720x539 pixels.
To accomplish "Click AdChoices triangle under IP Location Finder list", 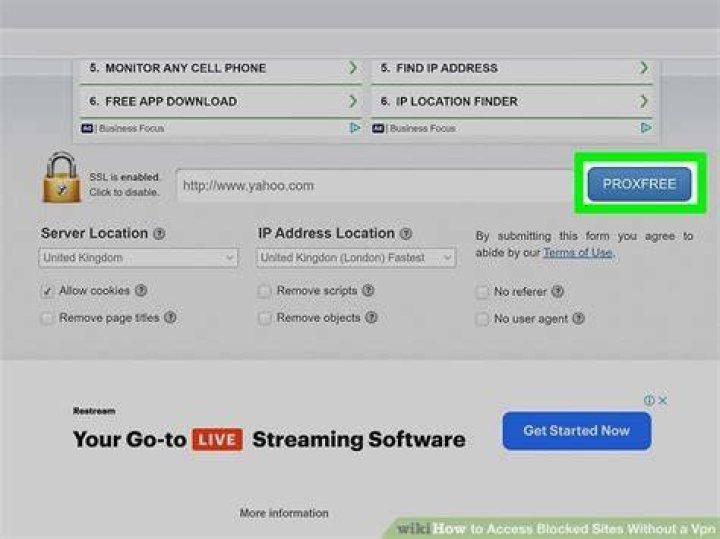I will pyautogui.click(x=646, y=128).
